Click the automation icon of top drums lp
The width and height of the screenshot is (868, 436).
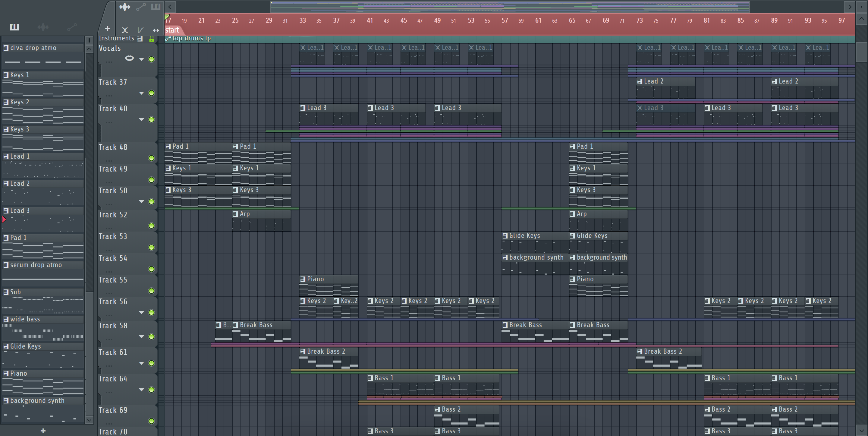pos(168,38)
